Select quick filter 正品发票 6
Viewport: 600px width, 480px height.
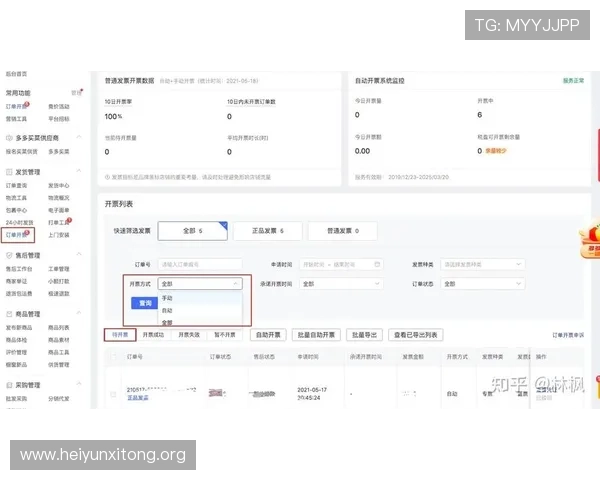[x=267, y=231]
